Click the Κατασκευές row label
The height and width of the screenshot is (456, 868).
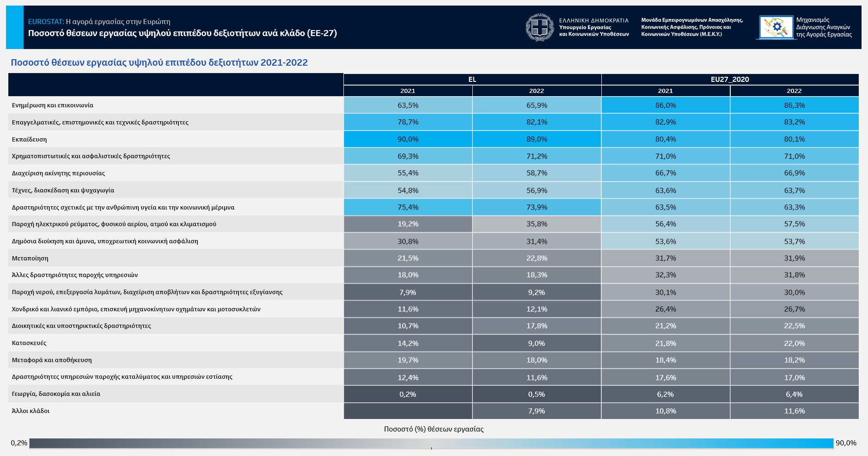coord(29,343)
